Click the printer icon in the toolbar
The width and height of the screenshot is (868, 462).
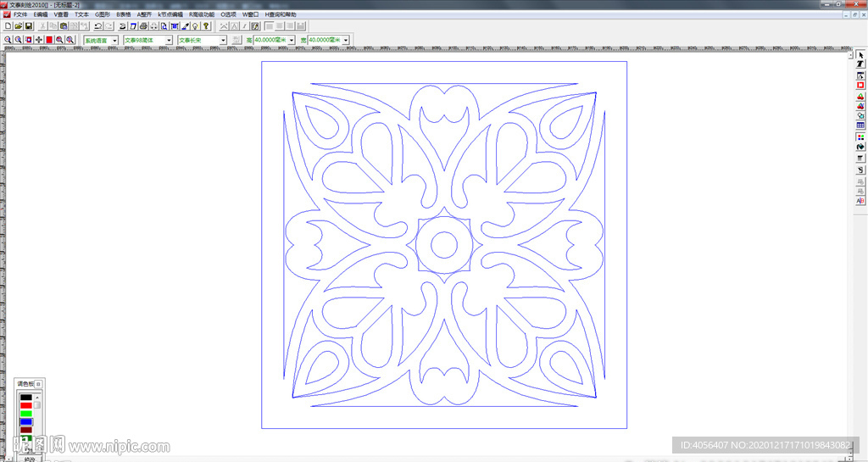click(143, 26)
